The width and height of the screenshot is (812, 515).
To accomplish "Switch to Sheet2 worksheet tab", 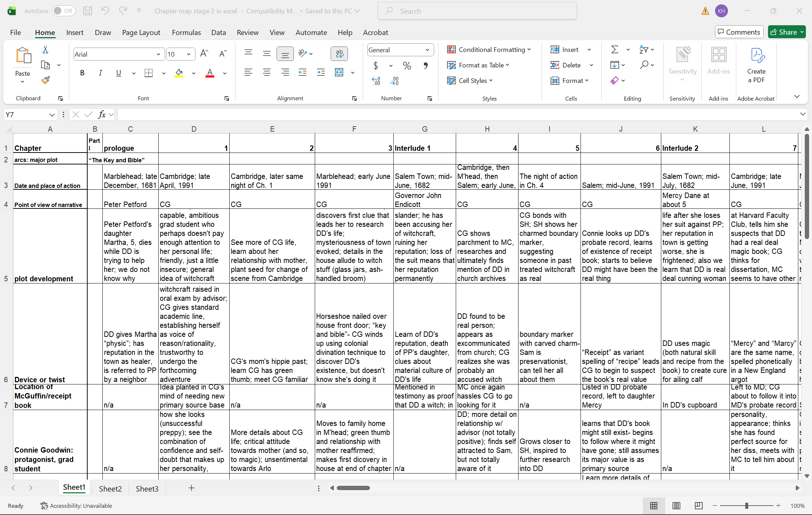I will pyautogui.click(x=110, y=488).
